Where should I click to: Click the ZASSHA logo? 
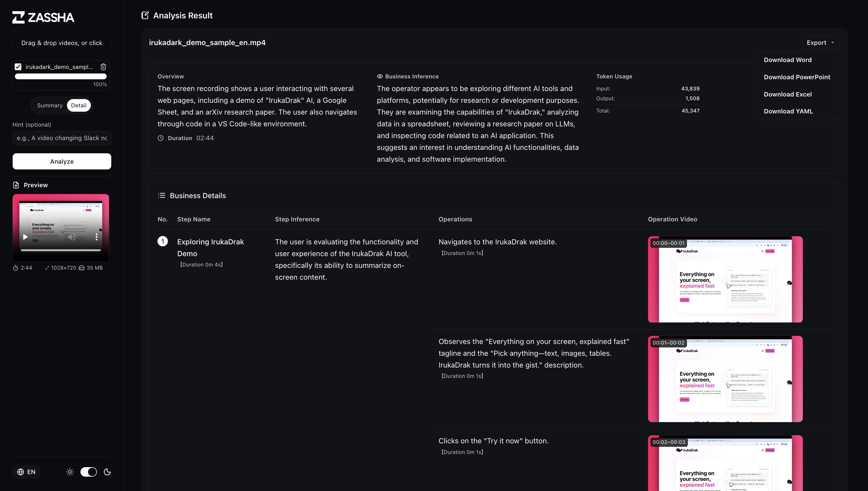point(43,17)
